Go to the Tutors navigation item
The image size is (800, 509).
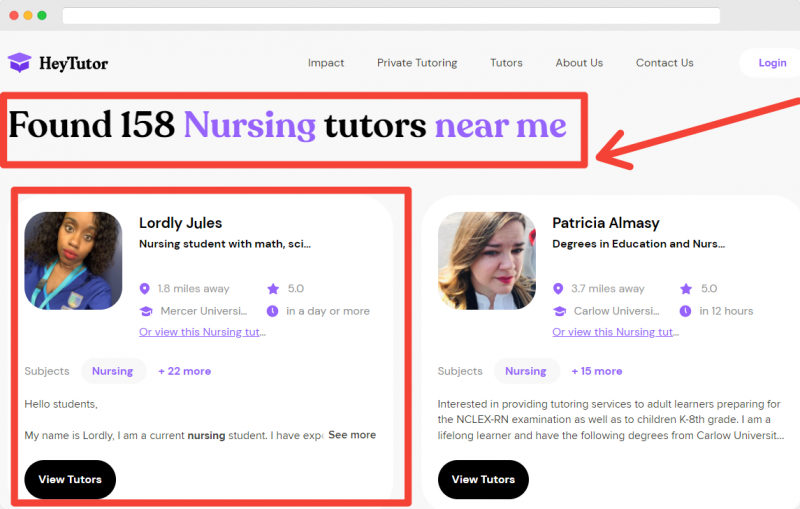click(506, 63)
